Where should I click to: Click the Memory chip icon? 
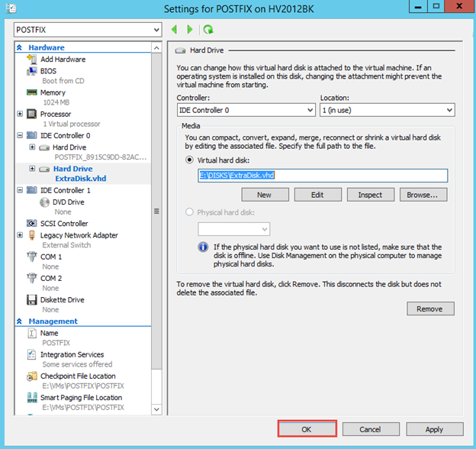(31, 92)
